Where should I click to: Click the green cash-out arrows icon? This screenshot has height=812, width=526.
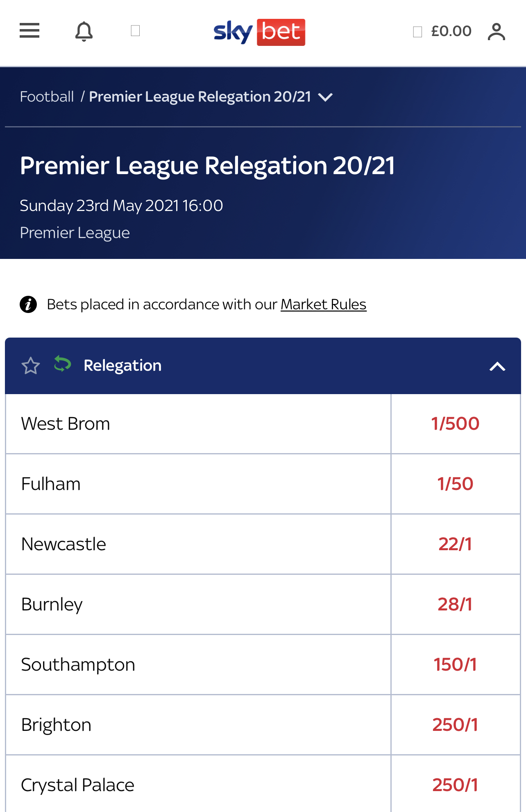click(x=63, y=364)
